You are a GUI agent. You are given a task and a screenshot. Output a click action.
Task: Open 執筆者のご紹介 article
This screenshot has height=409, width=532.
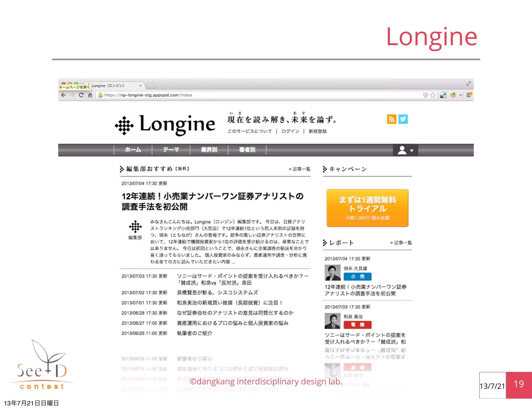pos(195,333)
